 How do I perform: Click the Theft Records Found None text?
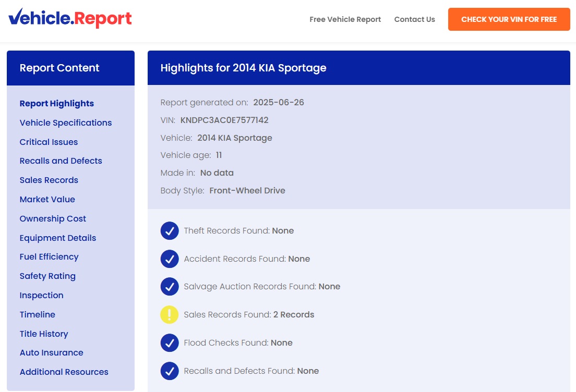[239, 230]
